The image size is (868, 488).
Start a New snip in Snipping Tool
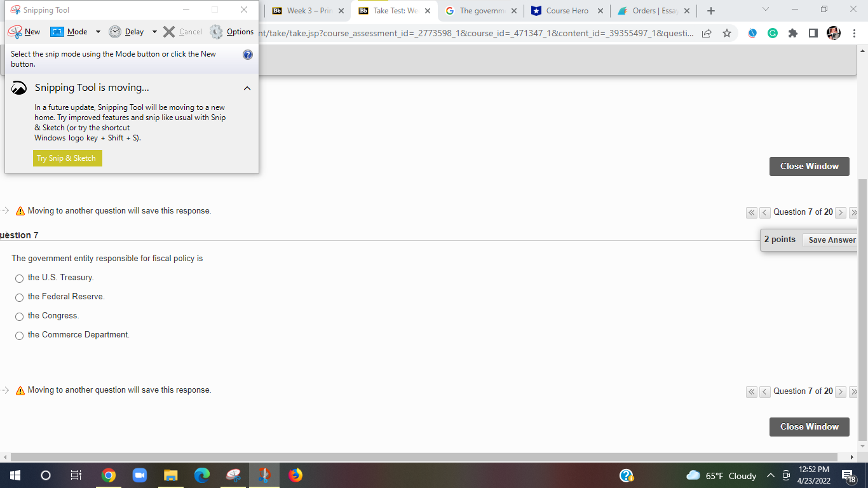tap(27, 31)
